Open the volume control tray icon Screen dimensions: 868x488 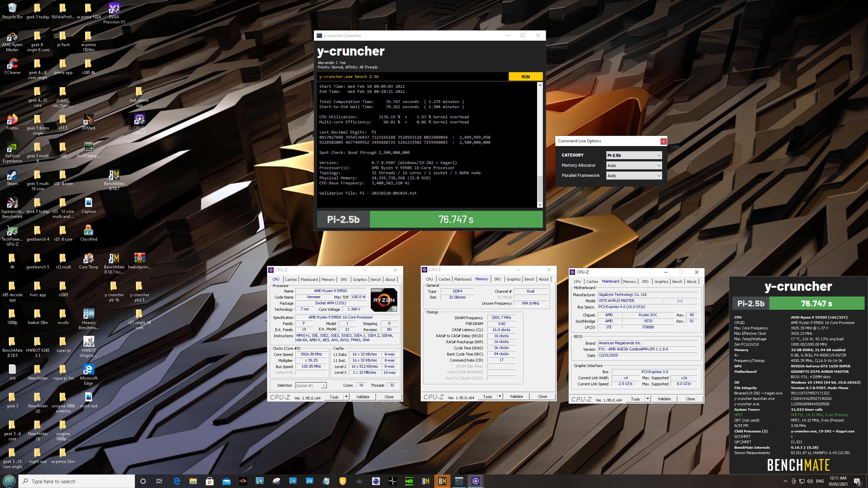[x=810, y=481]
